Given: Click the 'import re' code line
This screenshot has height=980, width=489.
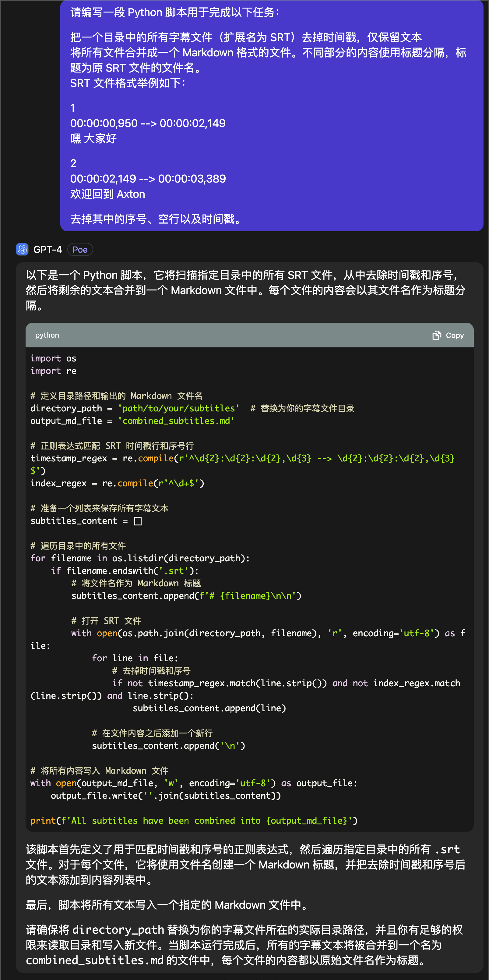Looking at the screenshot, I should 53,371.
